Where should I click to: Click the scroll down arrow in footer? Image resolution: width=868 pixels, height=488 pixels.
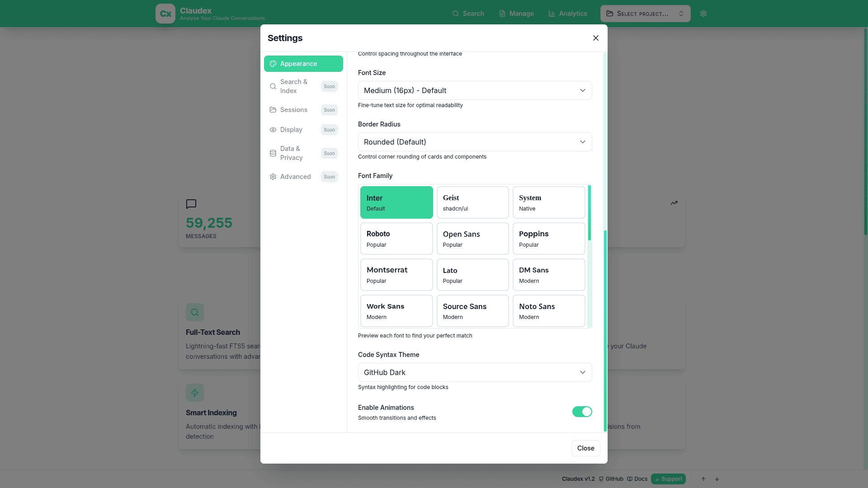(717, 479)
